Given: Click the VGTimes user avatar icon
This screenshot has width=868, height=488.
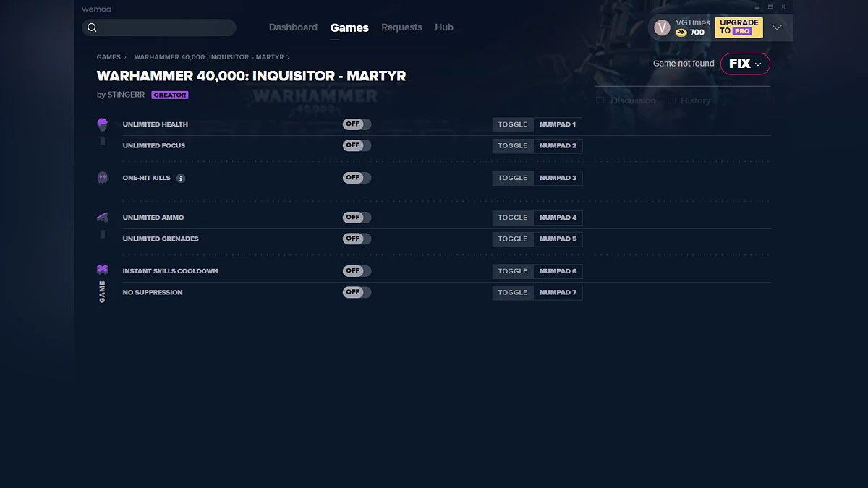Looking at the screenshot, I should pos(662,27).
